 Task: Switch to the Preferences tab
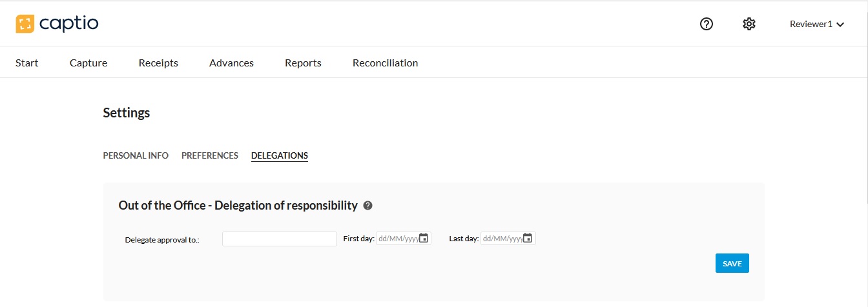[210, 155]
